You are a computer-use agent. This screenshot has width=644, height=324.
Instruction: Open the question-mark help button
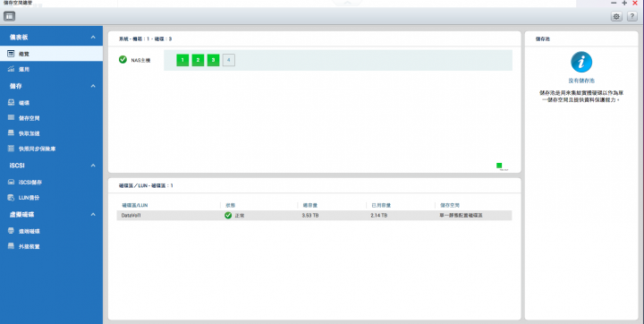coord(632,16)
